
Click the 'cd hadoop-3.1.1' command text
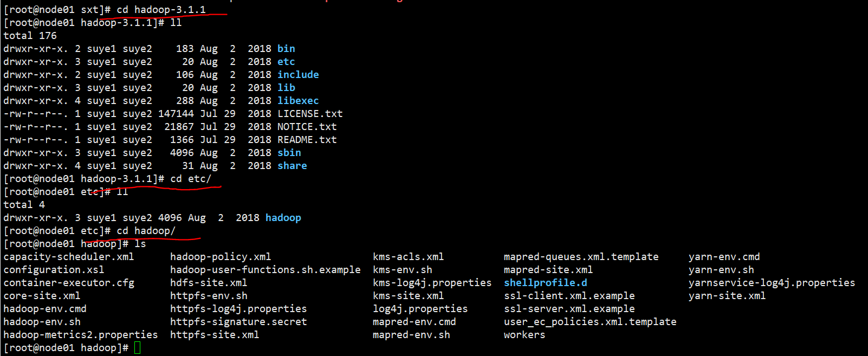click(x=161, y=10)
